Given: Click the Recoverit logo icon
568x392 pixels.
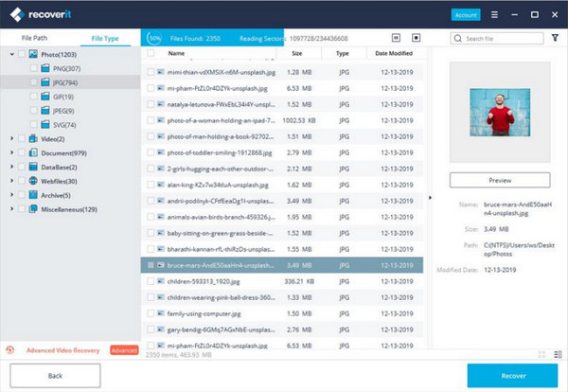Looking at the screenshot, I should 17,15.
